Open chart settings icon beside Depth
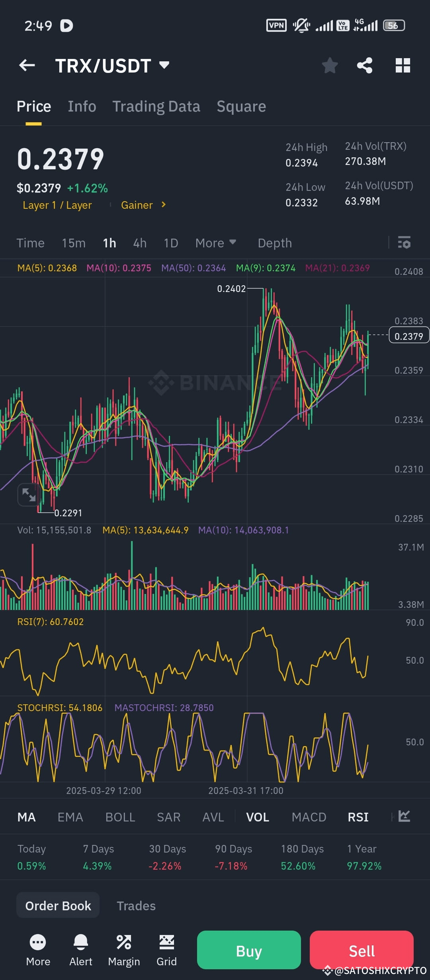 404,242
